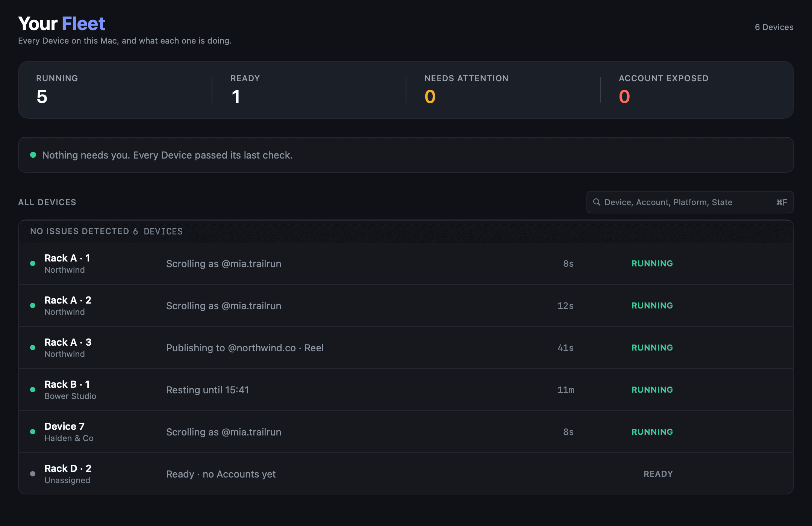Click the green status dot for Rack A · 2
This screenshot has height=526, width=812.
click(33, 305)
